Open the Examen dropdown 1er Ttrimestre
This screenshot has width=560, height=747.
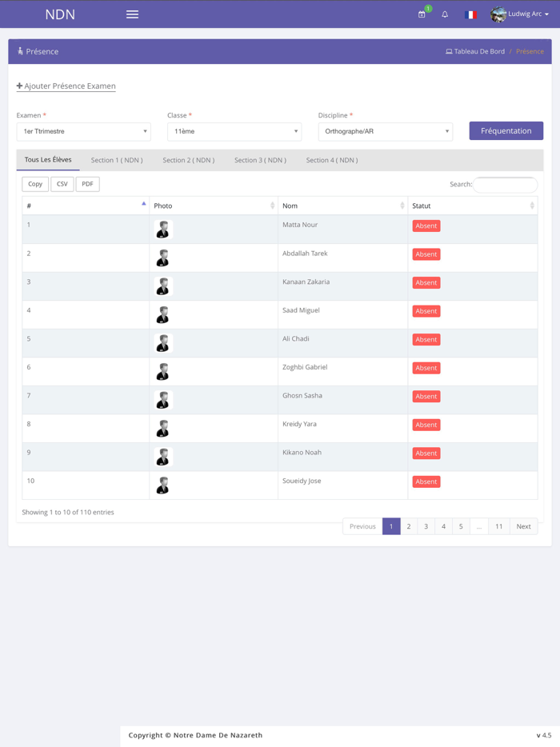[84, 131]
